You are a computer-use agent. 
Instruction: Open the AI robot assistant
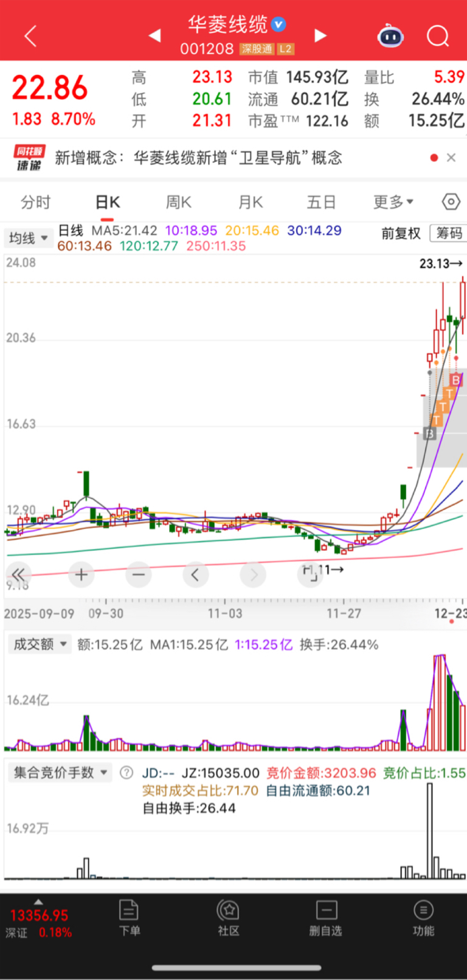pos(390,36)
